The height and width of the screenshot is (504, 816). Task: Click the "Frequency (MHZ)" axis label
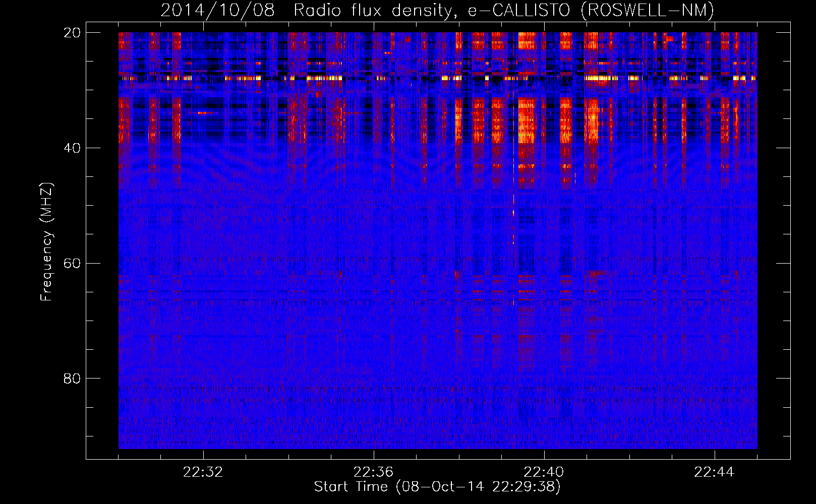(x=46, y=242)
